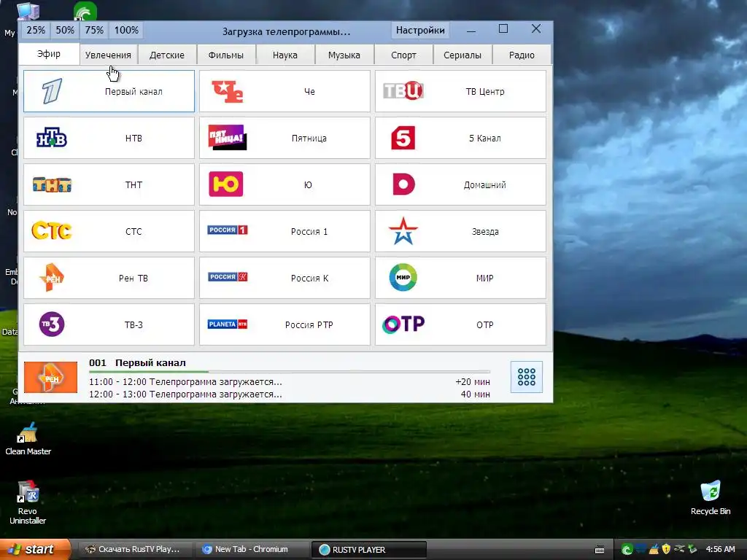Select the Наука tab
This screenshot has width=747, height=560.
tap(285, 55)
